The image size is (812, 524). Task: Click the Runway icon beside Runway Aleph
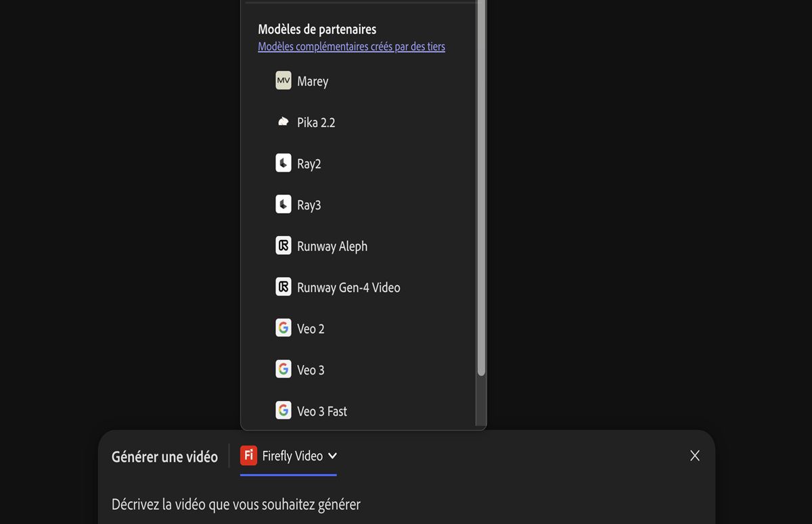tap(284, 245)
